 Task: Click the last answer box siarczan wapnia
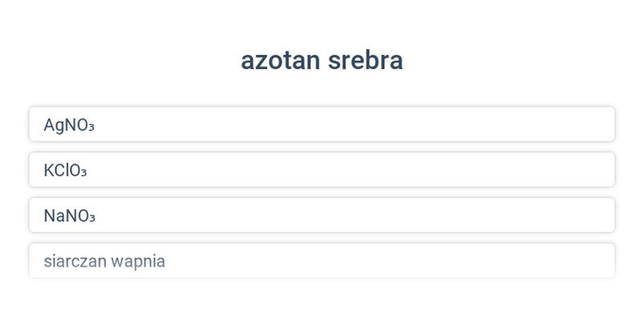pyautogui.click(x=322, y=260)
